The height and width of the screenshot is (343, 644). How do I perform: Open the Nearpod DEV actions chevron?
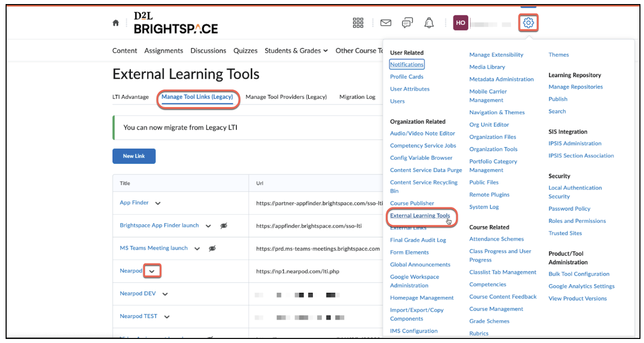click(x=165, y=294)
